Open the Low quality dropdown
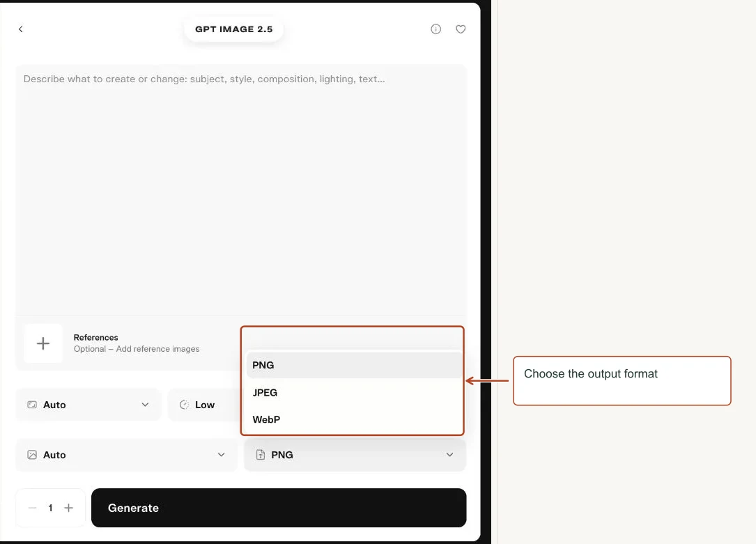 pyautogui.click(x=204, y=405)
